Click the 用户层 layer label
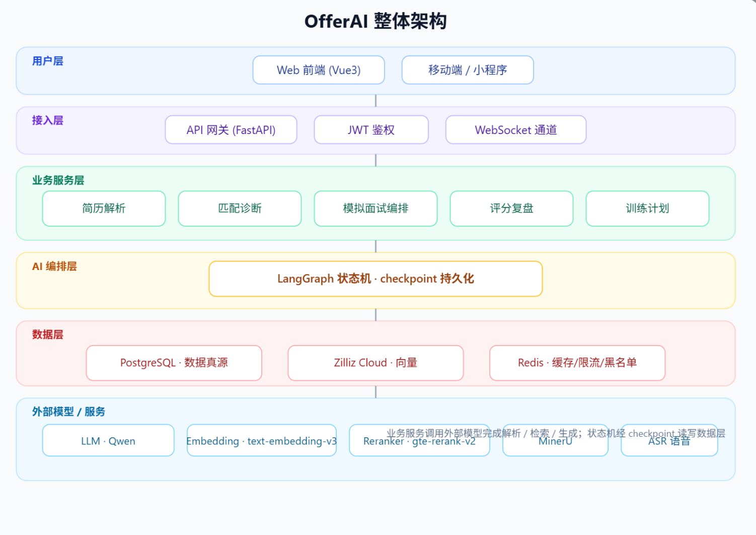756x535 pixels. 48,61
